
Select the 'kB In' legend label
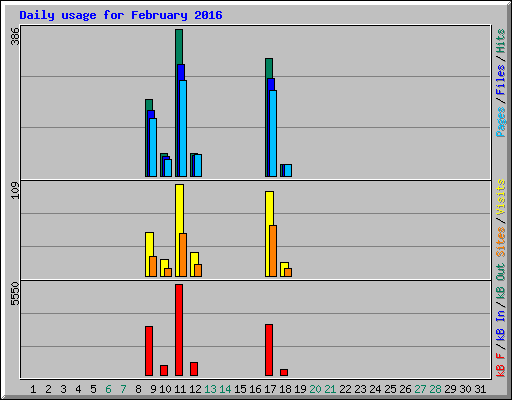tap(501, 325)
